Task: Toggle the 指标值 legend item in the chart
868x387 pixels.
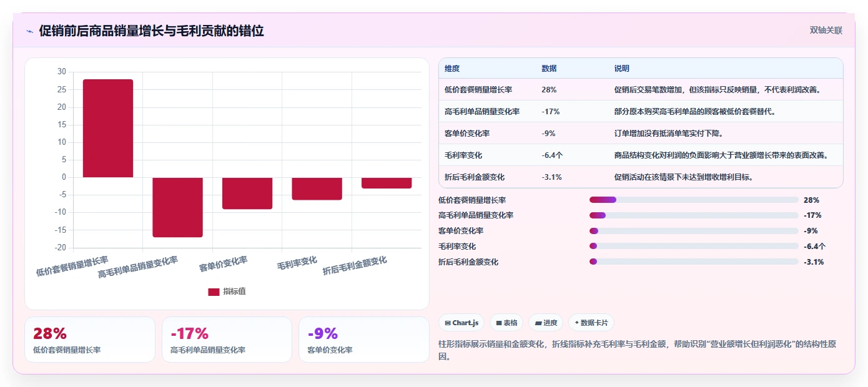Action: click(227, 291)
